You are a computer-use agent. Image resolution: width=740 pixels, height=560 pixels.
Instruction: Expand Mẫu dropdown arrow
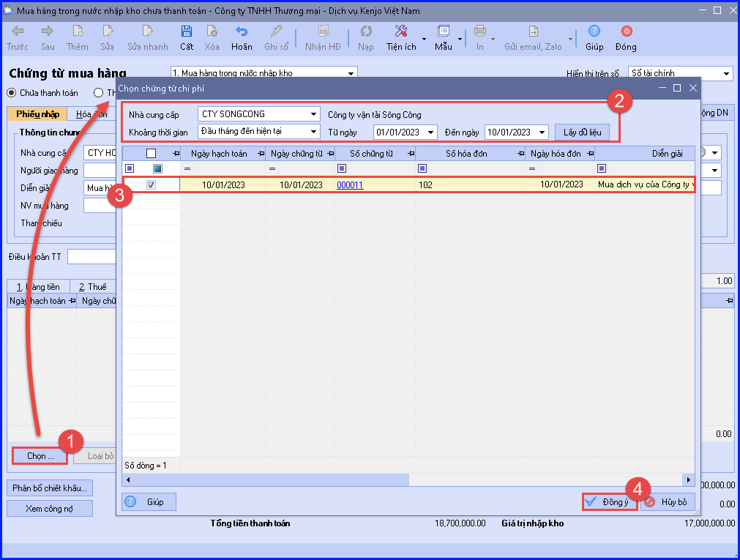click(x=460, y=39)
